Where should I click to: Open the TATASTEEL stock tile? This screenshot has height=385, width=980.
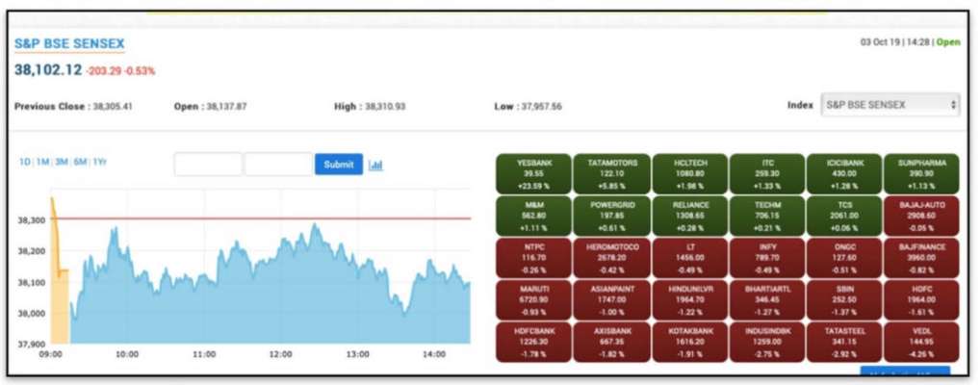(845, 342)
